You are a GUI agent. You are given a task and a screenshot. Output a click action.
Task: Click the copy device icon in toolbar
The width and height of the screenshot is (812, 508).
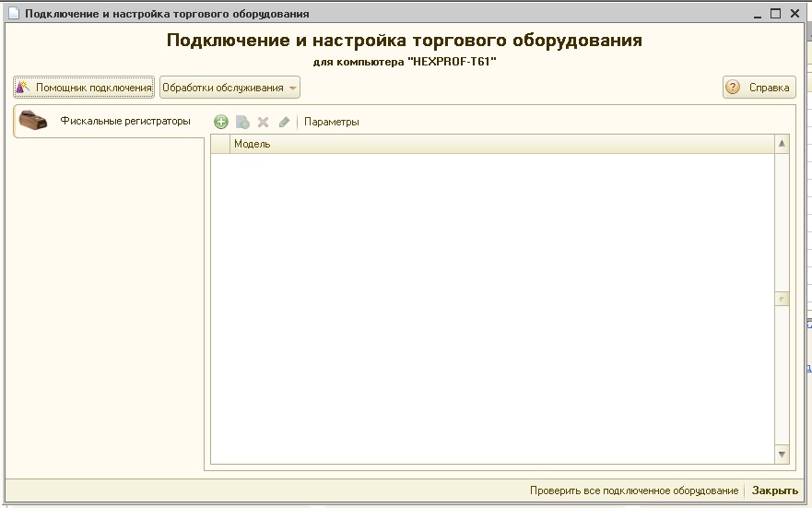point(242,122)
